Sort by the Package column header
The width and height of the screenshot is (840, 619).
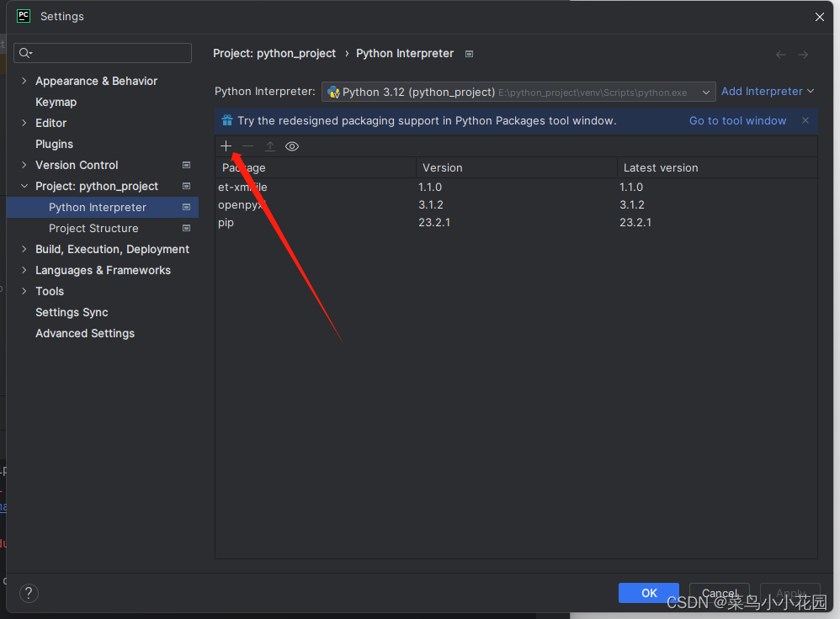(x=316, y=167)
